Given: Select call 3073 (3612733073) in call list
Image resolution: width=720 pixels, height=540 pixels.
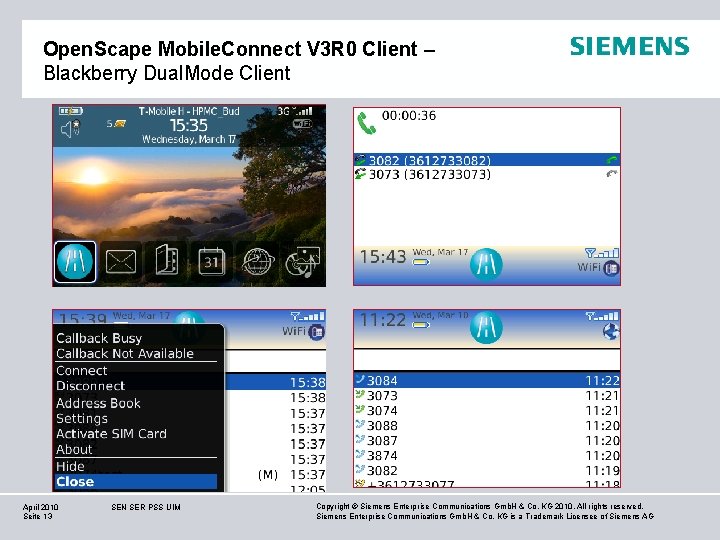Looking at the screenshot, I should 487,174.
